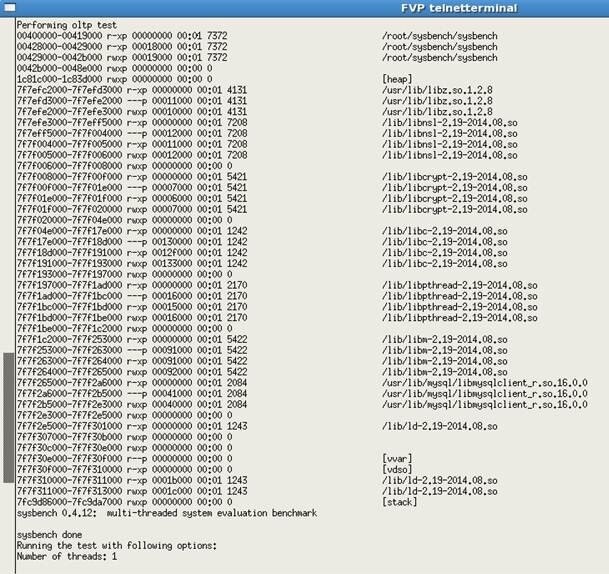
Task: Select the address range 7f7f30c000-7f7f30e000
Action: (x=70, y=448)
